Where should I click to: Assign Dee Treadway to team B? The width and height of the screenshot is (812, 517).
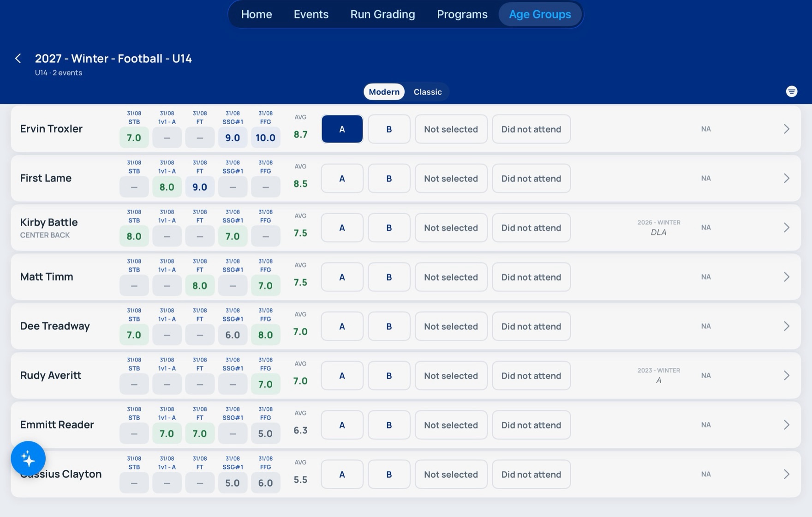389,326
